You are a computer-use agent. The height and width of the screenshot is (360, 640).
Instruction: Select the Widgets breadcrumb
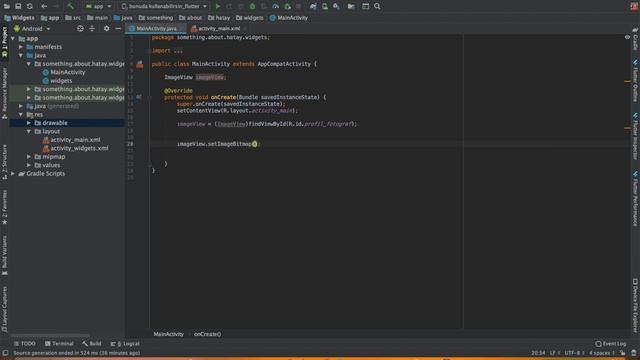[x=20, y=18]
